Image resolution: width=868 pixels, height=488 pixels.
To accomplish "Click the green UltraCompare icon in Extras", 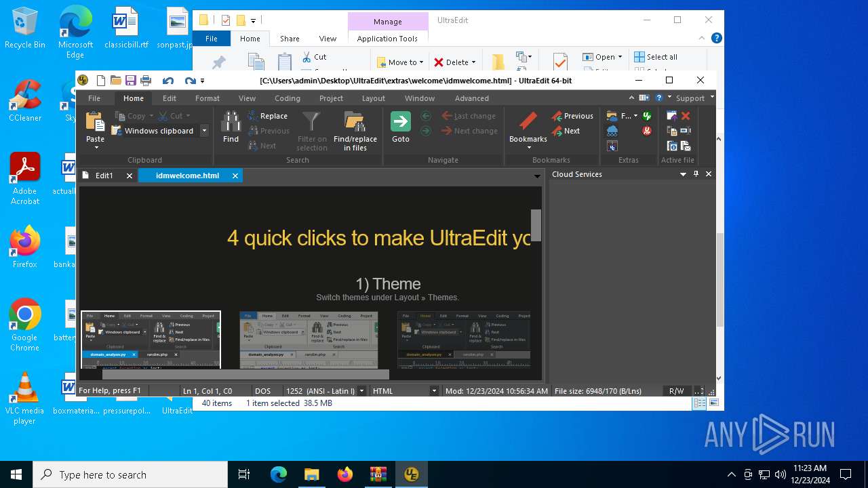I will 647,116.
